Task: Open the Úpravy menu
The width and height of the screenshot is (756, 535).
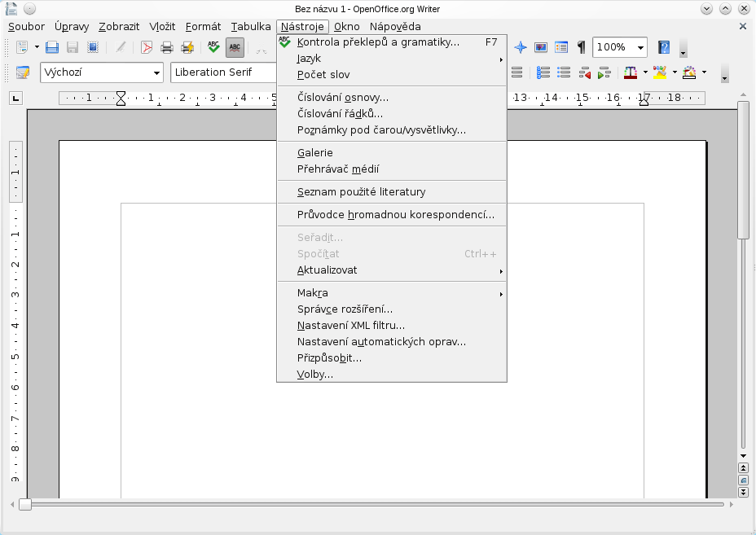Action: coord(72,27)
